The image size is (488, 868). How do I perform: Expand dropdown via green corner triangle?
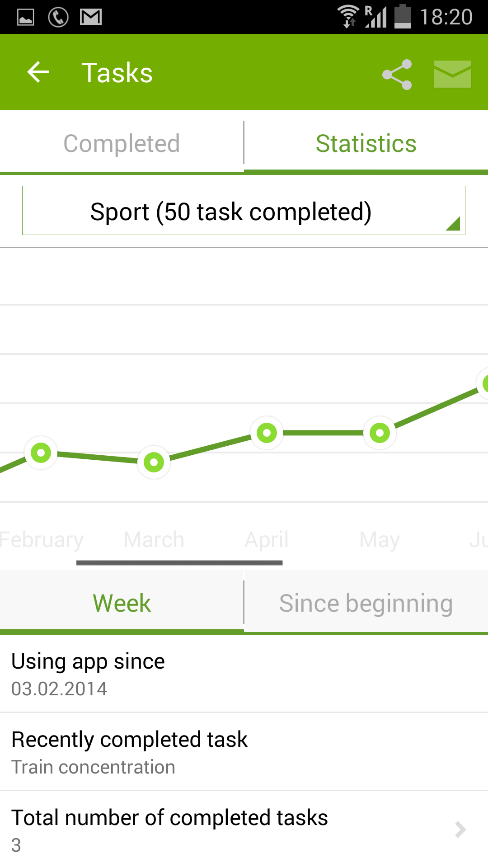[453, 223]
